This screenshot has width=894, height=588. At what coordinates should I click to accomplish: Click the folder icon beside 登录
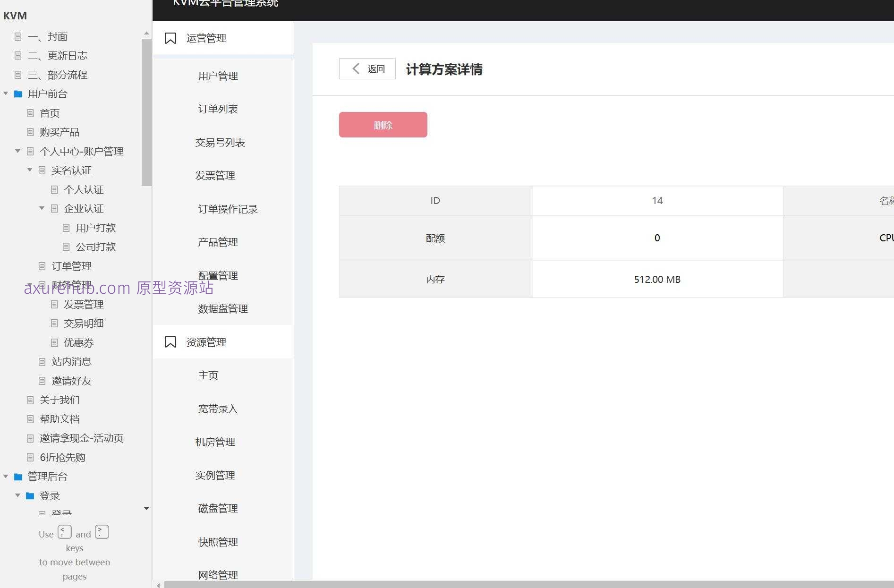[30, 495]
